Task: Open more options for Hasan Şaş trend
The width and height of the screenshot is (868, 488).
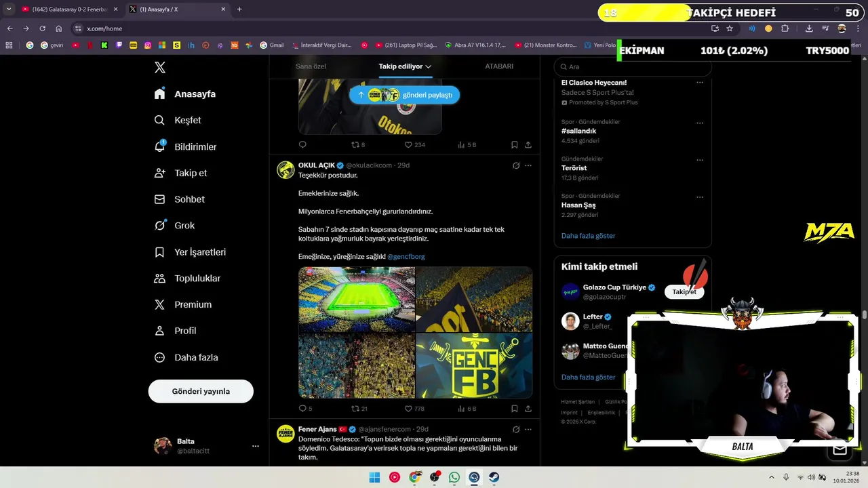Action: coord(700,198)
